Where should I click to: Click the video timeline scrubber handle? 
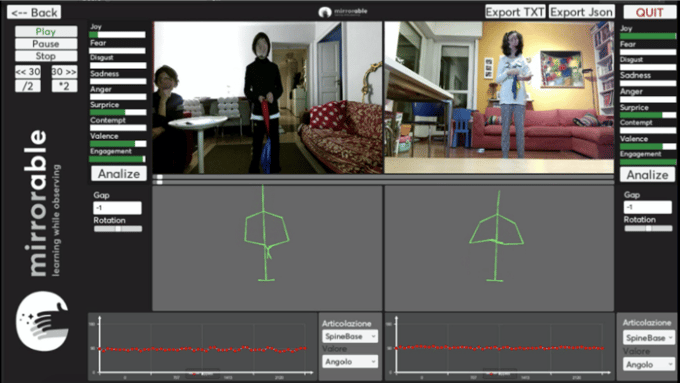[160, 179]
